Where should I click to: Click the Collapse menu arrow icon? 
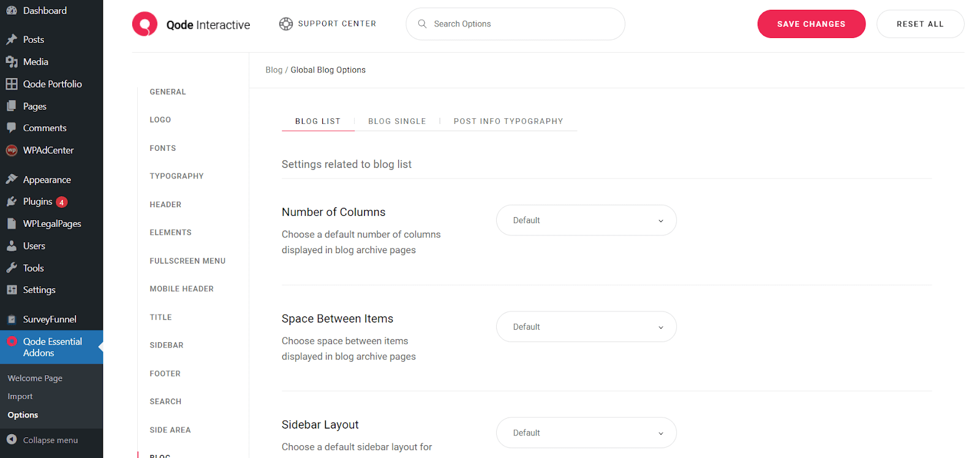[x=12, y=440]
